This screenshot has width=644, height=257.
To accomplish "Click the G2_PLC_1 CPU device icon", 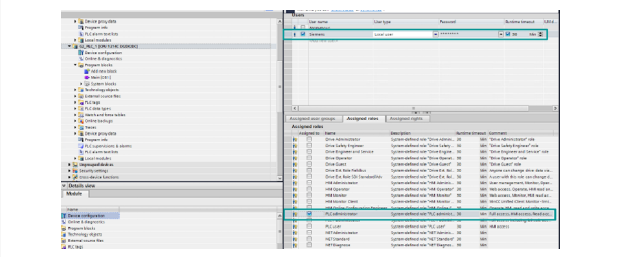I will click(74, 46).
